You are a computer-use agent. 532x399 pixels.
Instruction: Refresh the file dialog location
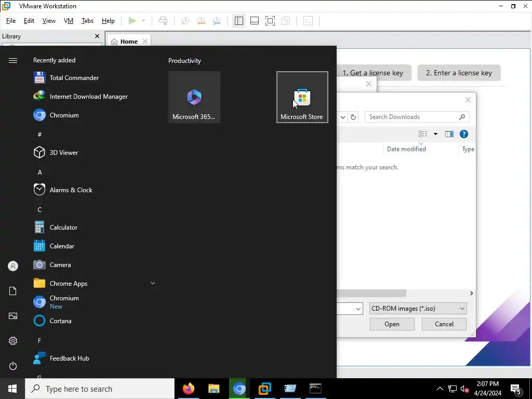353,117
